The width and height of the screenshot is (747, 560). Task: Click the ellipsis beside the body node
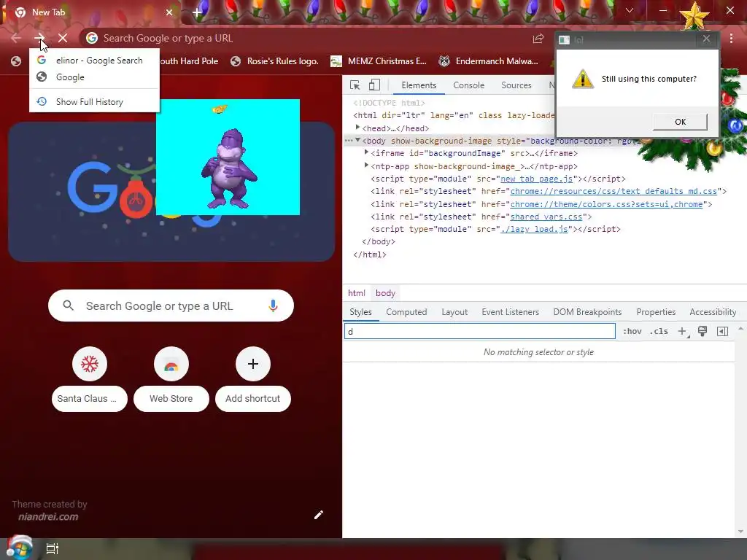click(349, 141)
